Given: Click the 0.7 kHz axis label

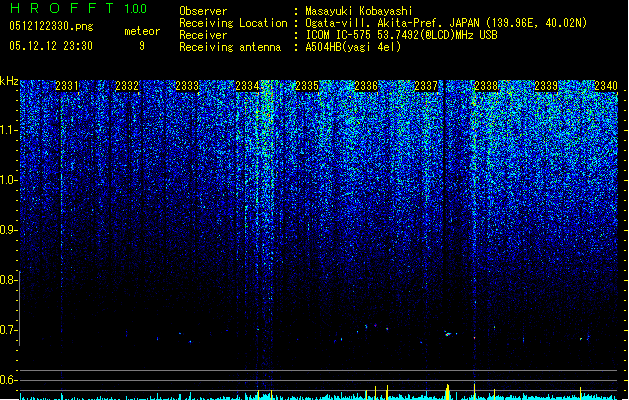Looking at the screenshot, I should pos(7,330).
